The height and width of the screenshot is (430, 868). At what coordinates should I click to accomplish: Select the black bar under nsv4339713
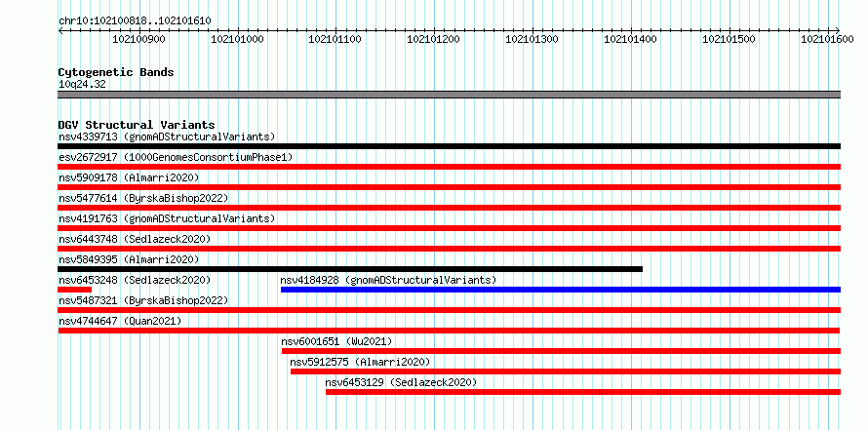449,146
